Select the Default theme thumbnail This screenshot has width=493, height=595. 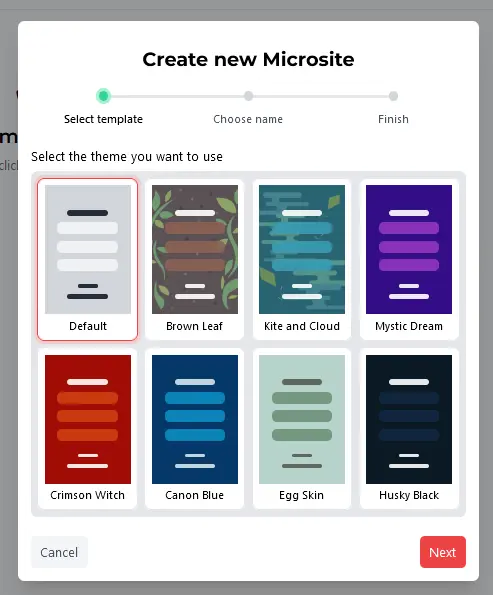88,249
